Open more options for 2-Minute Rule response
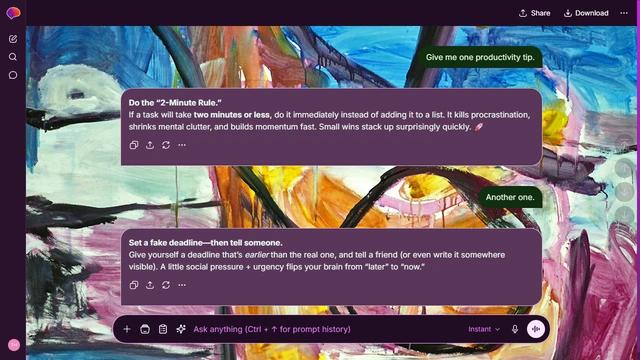This screenshot has height=360, width=640. click(x=182, y=145)
